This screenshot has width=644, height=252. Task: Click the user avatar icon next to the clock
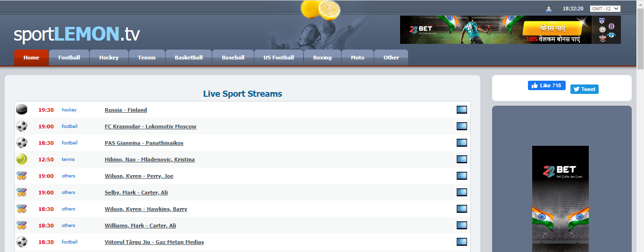549,8
